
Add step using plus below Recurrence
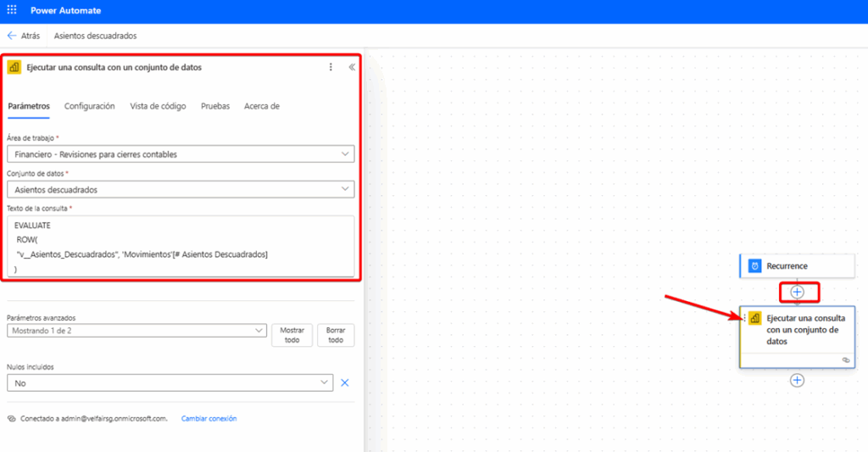(797, 292)
